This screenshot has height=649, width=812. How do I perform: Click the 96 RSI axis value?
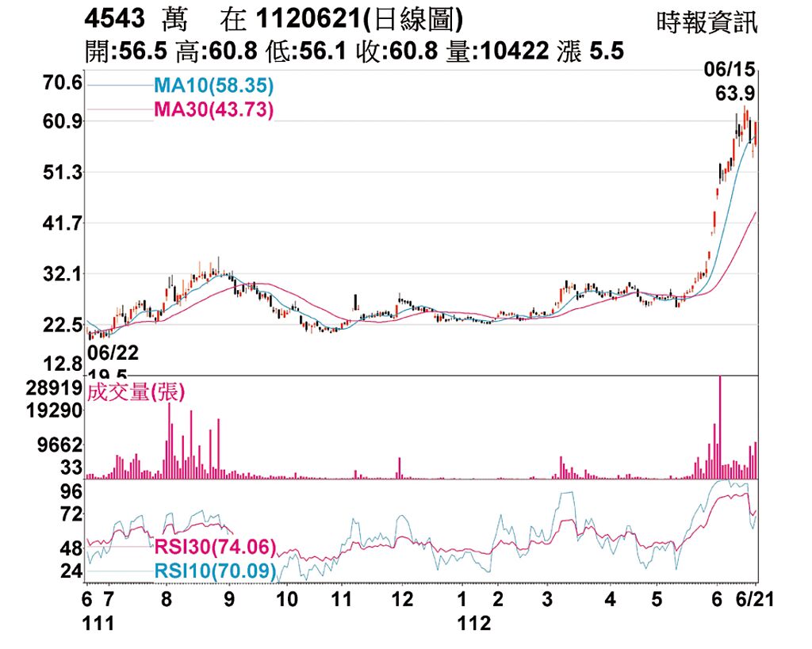pyautogui.click(x=72, y=491)
